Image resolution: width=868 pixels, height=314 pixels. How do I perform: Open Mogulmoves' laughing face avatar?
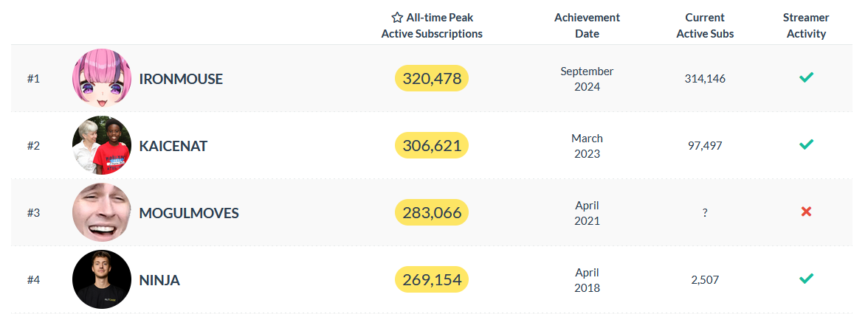(102, 212)
